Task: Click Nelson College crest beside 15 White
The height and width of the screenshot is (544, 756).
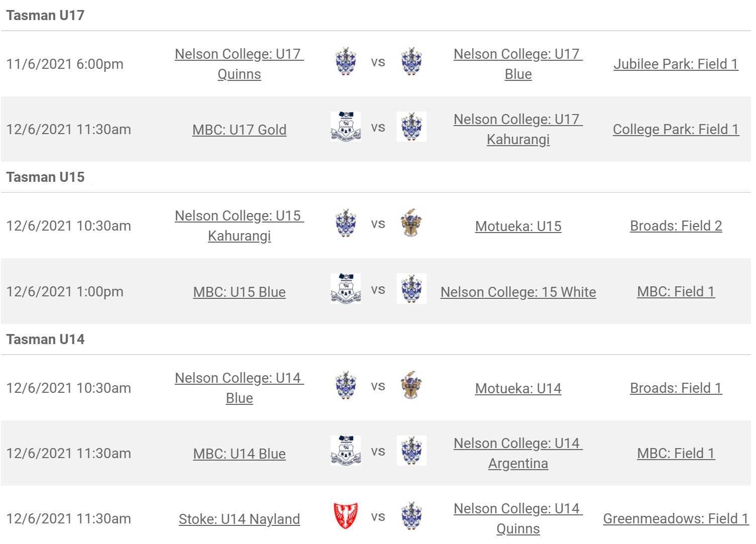Action: pyautogui.click(x=412, y=289)
